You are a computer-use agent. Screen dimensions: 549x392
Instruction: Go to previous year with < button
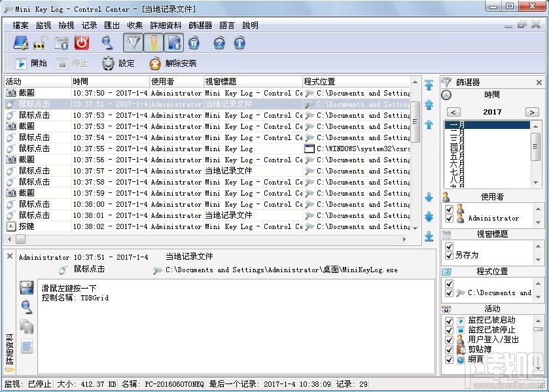453,112
